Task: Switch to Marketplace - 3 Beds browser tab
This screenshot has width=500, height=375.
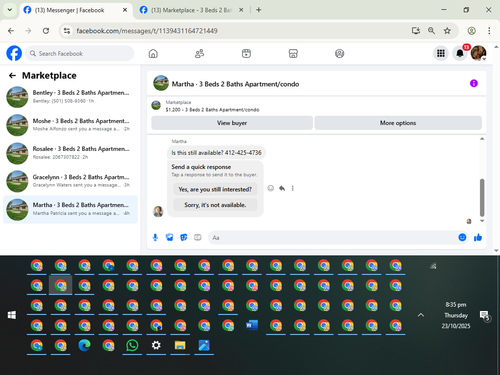Action: pos(191,10)
